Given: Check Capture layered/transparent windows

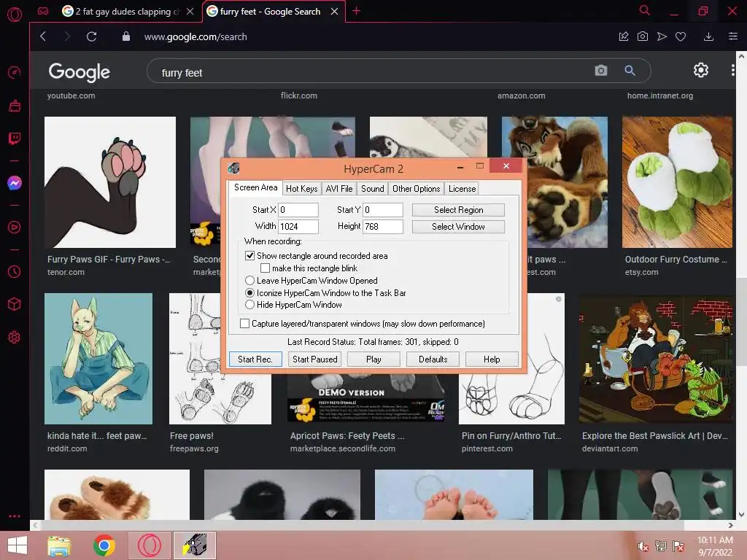Looking at the screenshot, I should pos(245,324).
